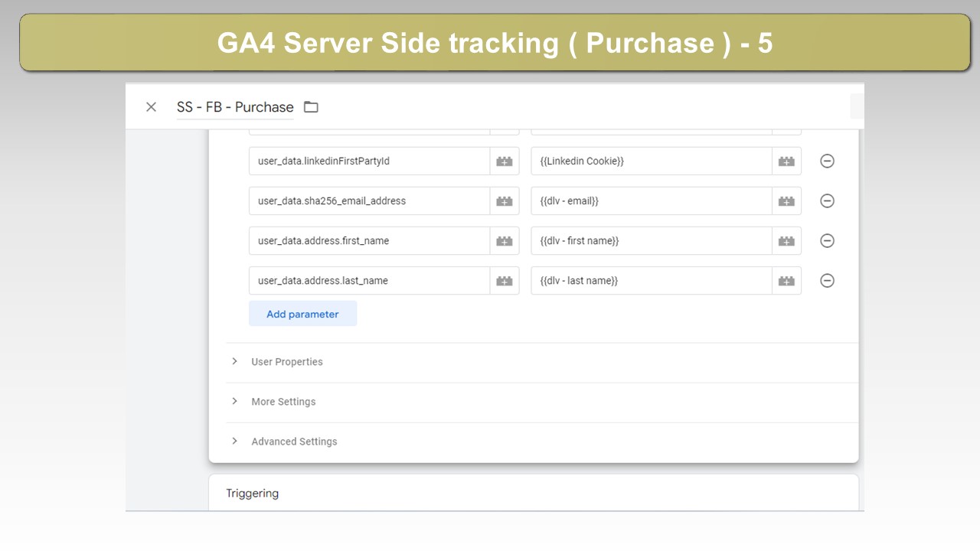This screenshot has width=980, height=551.
Task: Open folder icon next to tag name
Action: coord(311,107)
